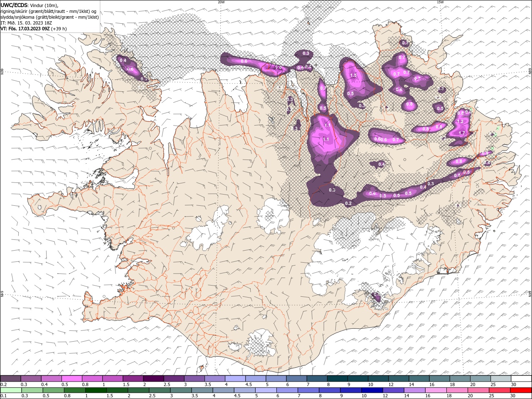Pick the red swatch between 25 and 30
This screenshot has width=532, height=399.
500,390
